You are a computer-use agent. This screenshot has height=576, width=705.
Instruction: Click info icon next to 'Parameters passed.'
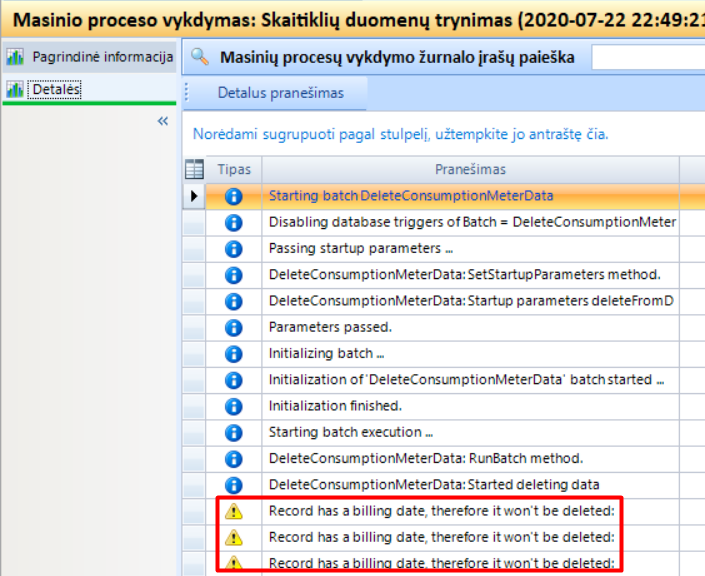tap(234, 327)
